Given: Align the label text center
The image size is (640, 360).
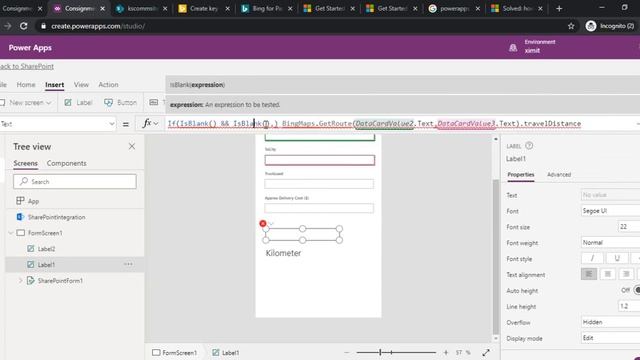Looking at the screenshot, I should pyautogui.click(x=608, y=274).
